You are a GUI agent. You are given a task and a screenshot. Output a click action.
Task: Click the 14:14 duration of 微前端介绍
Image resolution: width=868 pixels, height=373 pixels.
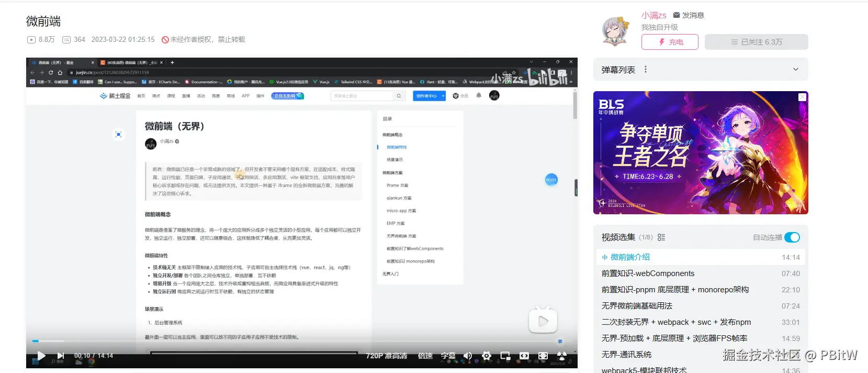(791, 257)
